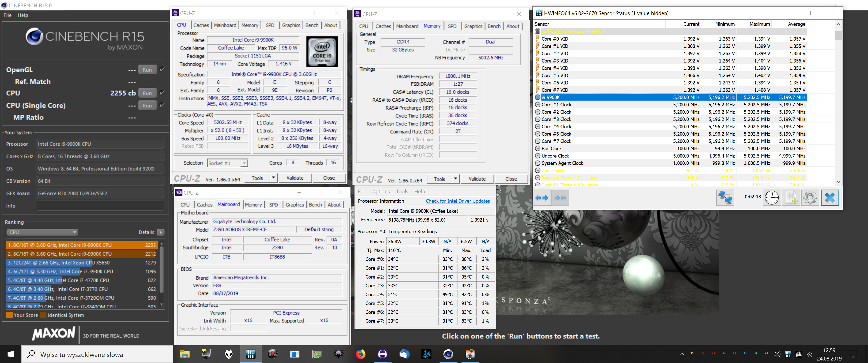The image size is (868, 363).
Task: Click CPU-Z Mainboard window title icon
Action: pyautogui.click(x=179, y=192)
